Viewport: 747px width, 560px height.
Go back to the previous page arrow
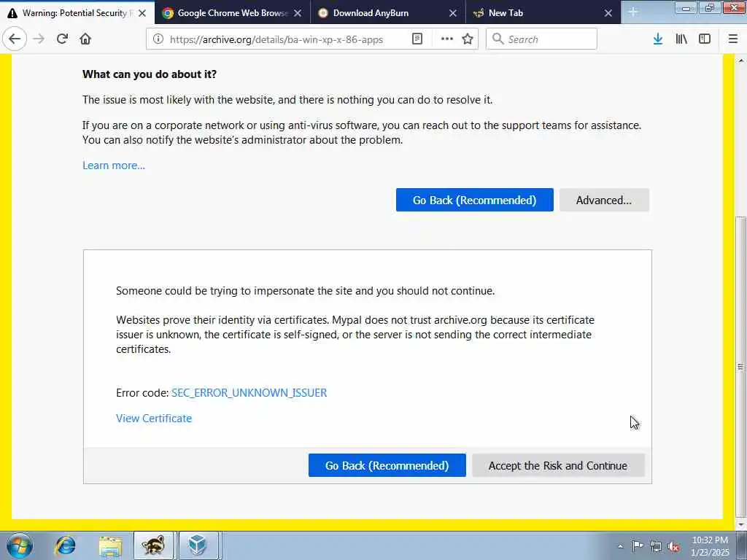pyautogui.click(x=15, y=39)
